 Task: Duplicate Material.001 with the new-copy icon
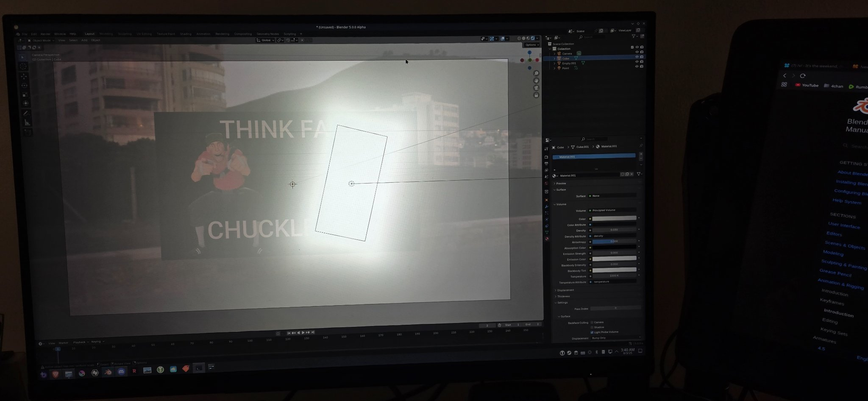tap(627, 174)
